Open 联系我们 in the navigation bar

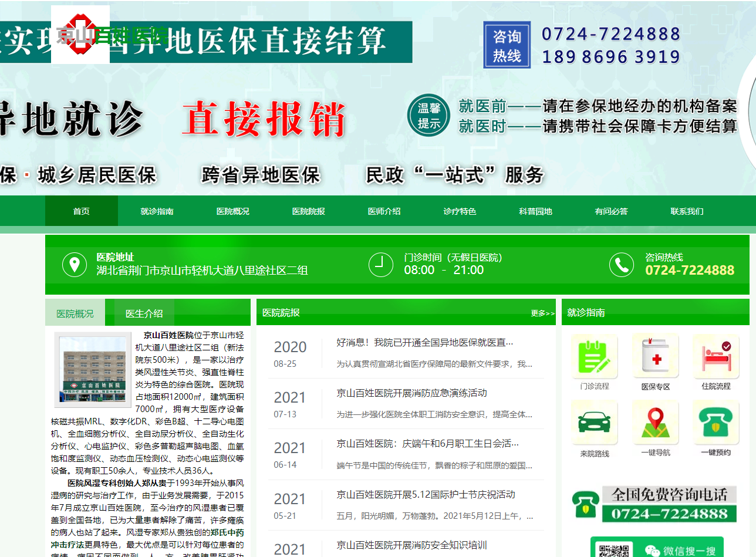coord(687,211)
